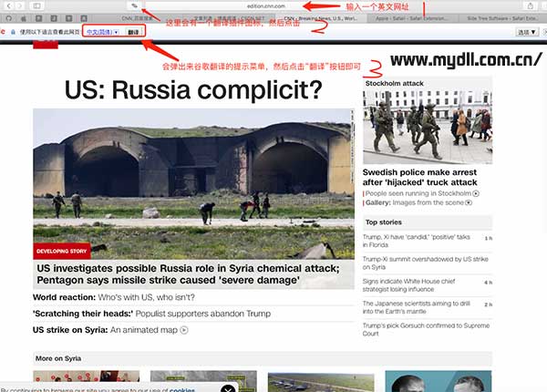Click gallery icon after 'Images from the scene'
547x392 pixels.
469,202
